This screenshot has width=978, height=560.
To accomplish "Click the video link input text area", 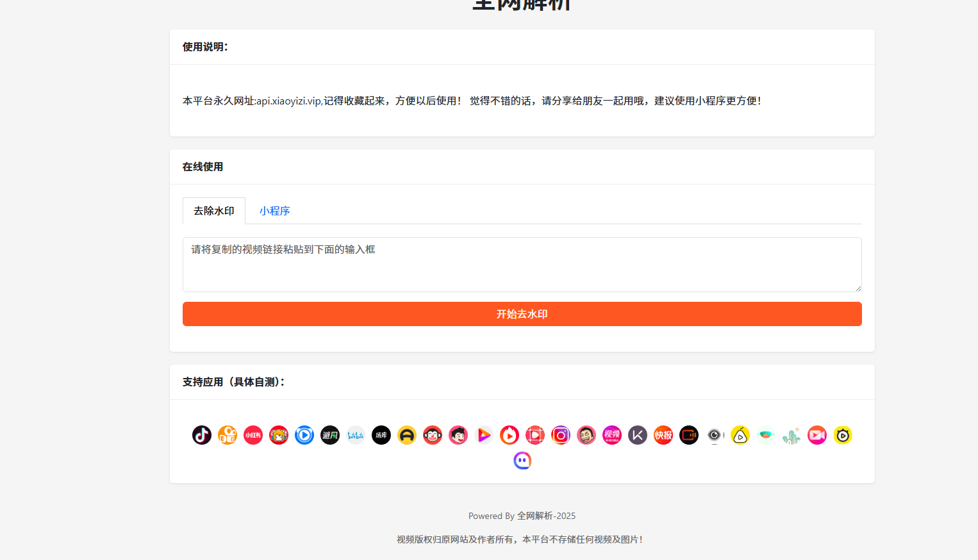I will (x=522, y=265).
